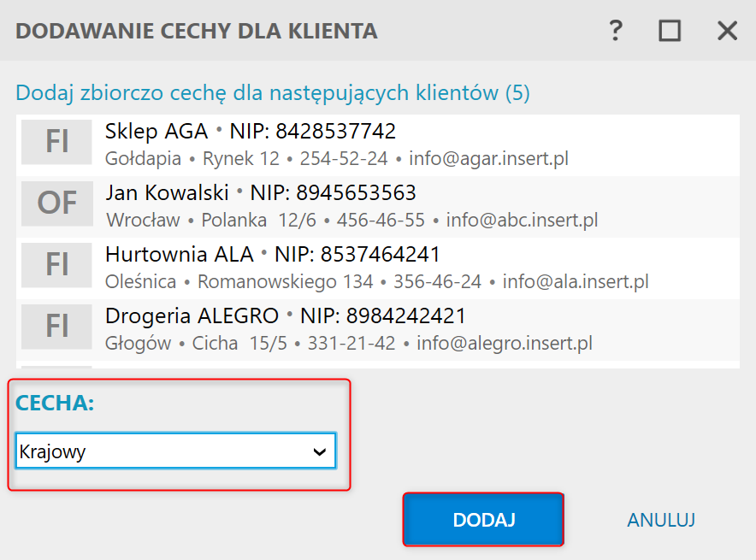This screenshot has width=756, height=560.
Task: Click the FI badge beside Drogeria ALEGRO
Action: pos(56,326)
